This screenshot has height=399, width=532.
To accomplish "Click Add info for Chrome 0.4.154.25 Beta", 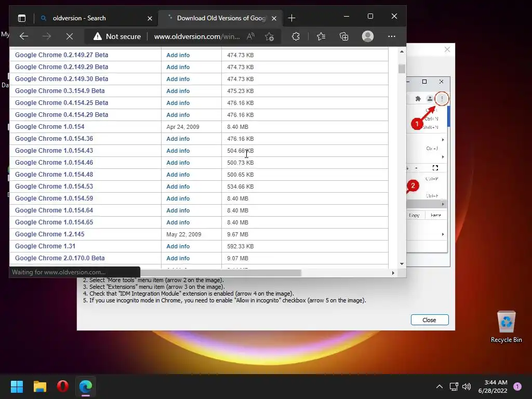I will [x=178, y=103].
